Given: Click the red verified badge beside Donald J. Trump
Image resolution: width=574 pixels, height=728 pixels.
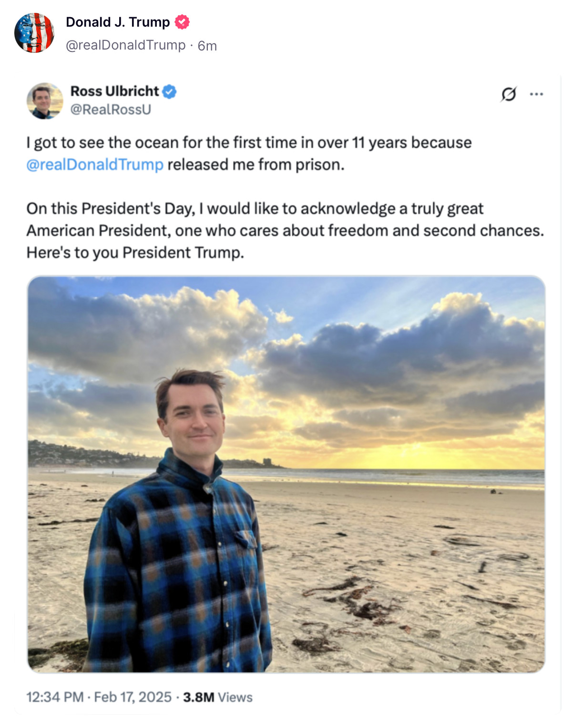Looking at the screenshot, I should [x=182, y=22].
